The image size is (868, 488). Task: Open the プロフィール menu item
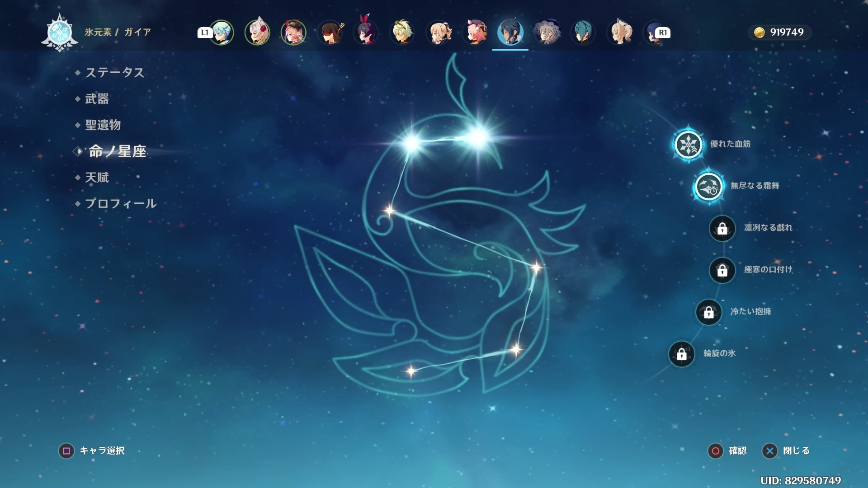(x=120, y=204)
